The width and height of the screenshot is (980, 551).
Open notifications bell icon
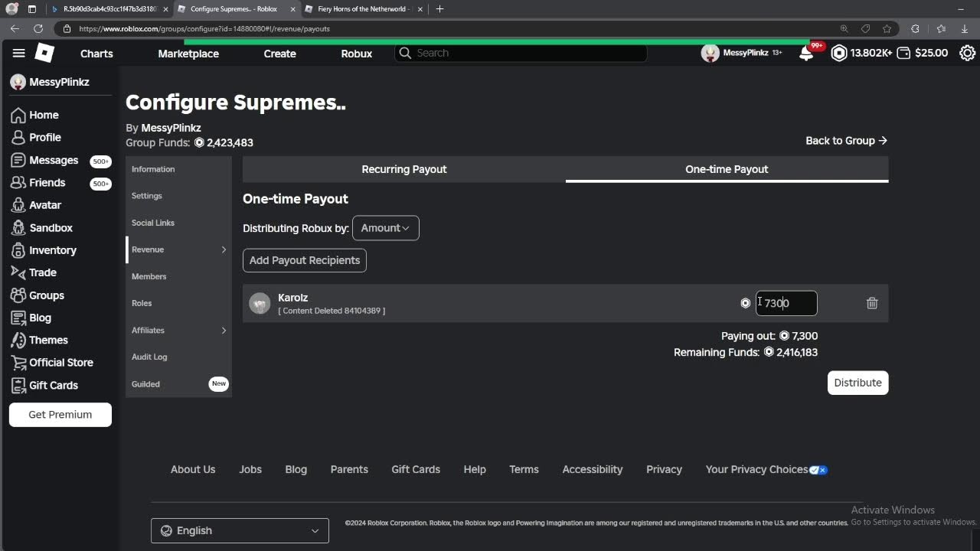(x=806, y=53)
